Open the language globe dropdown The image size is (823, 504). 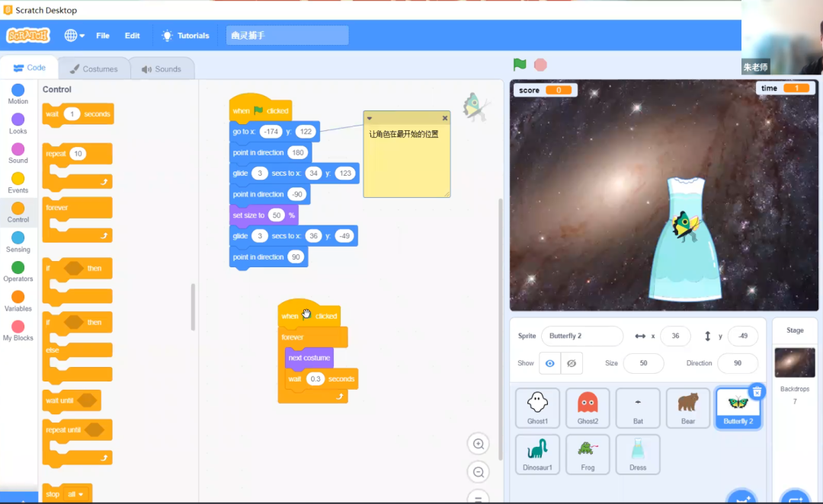[x=74, y=36]
